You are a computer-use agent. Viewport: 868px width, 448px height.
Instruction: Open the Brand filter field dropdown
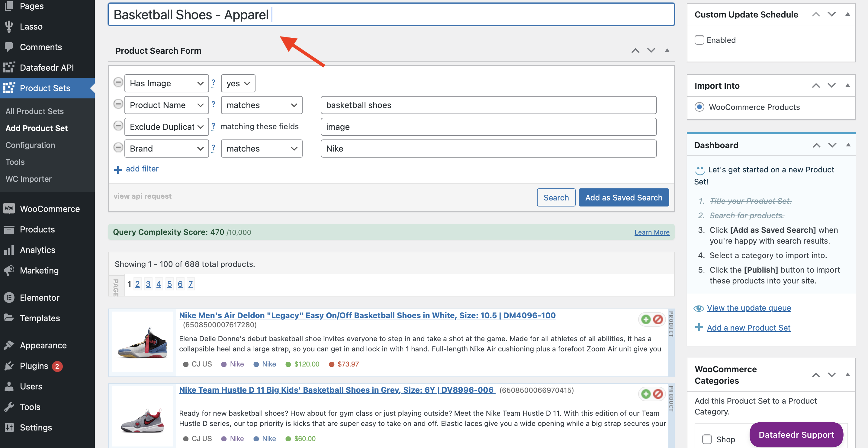tap(166, 149)
